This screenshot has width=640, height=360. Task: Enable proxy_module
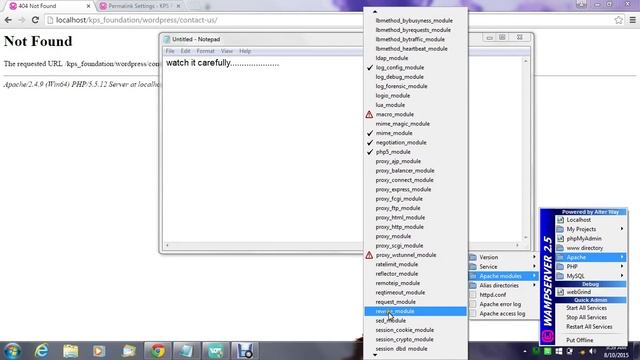[x=415, y=237]
